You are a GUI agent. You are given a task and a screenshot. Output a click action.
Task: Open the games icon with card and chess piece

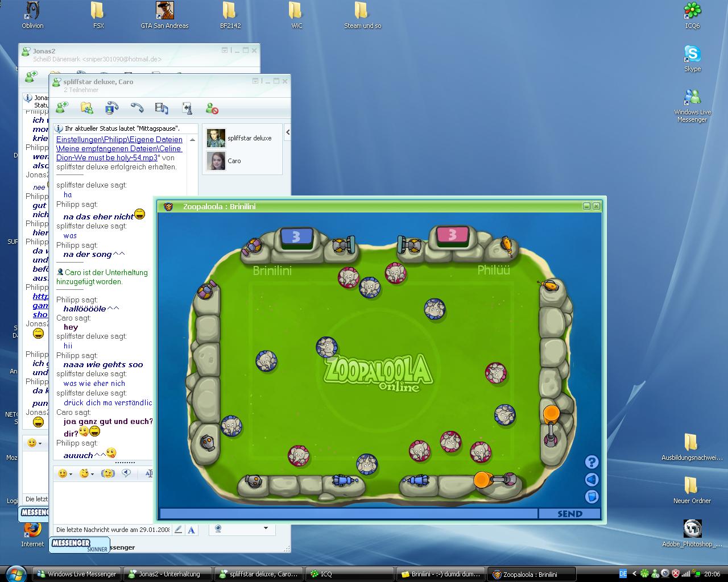pyautogui.click(x=187, y=107)
